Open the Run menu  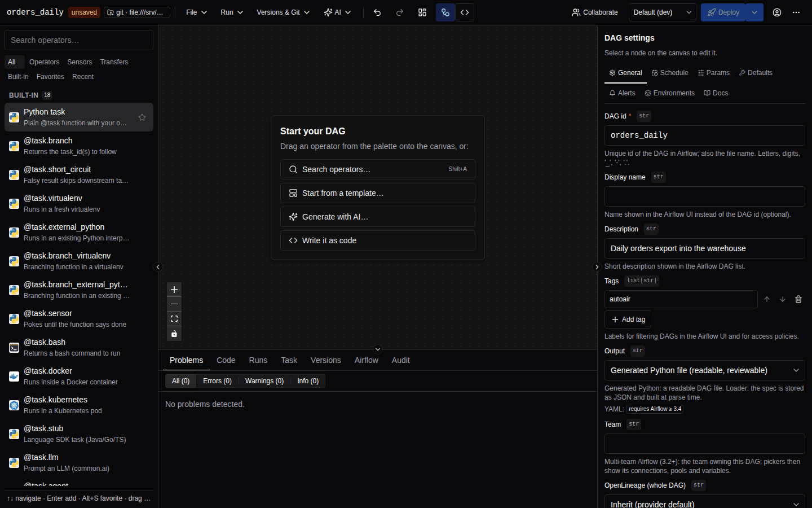tap(231, 12)
